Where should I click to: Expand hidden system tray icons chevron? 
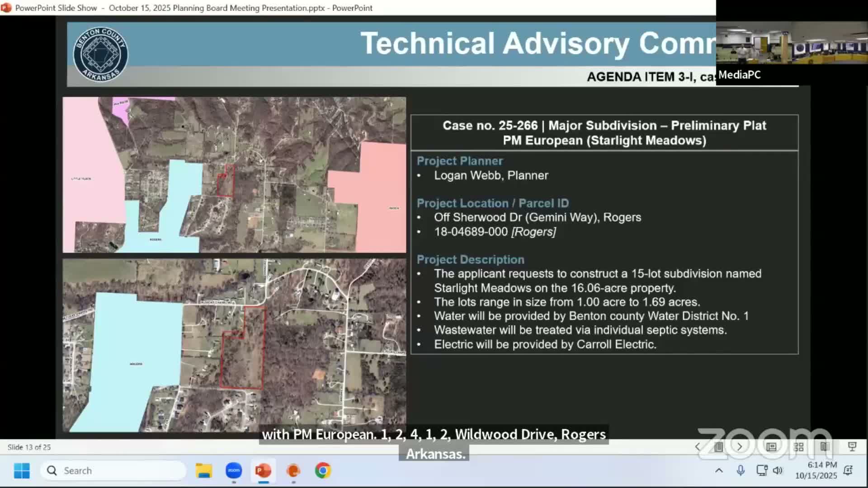(719, 470)
